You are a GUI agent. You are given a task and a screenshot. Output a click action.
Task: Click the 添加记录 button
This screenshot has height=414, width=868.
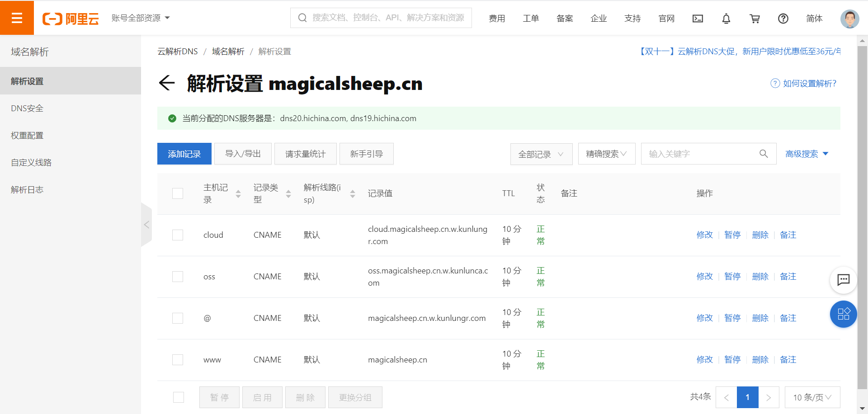[184, 154]
